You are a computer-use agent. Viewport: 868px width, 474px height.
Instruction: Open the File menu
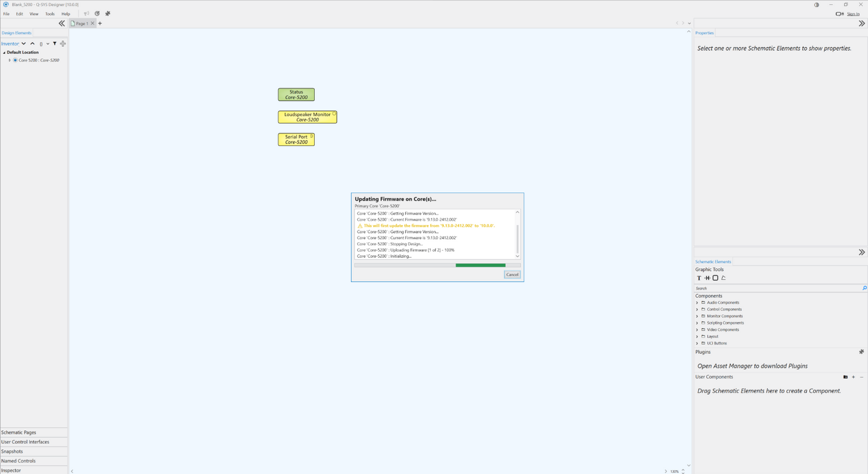pos(7,14)
